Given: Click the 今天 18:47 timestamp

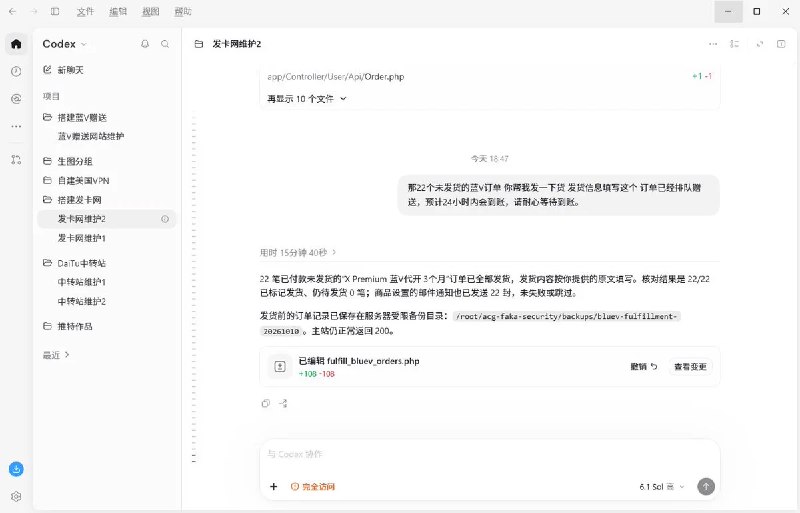Looking at the screenshot, I should pos(489,159).
